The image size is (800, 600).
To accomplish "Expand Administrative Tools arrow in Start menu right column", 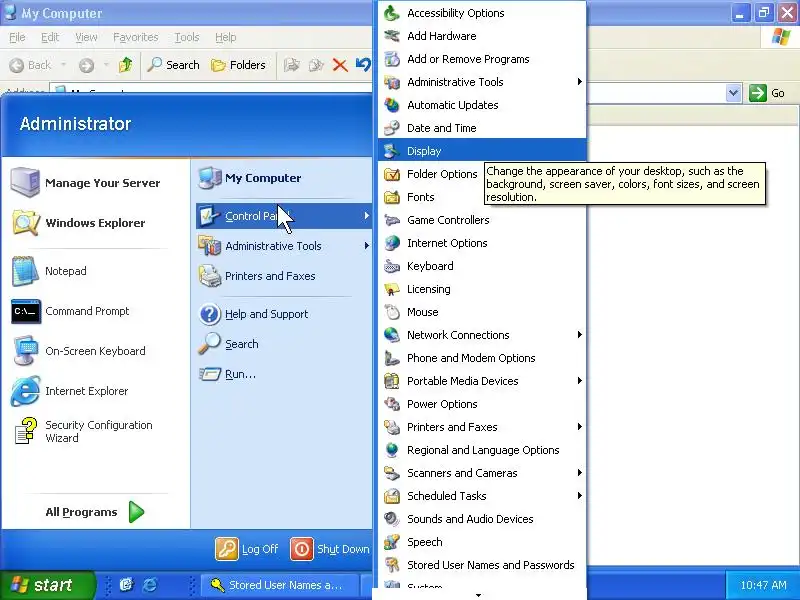I will [x=366, y=246].
